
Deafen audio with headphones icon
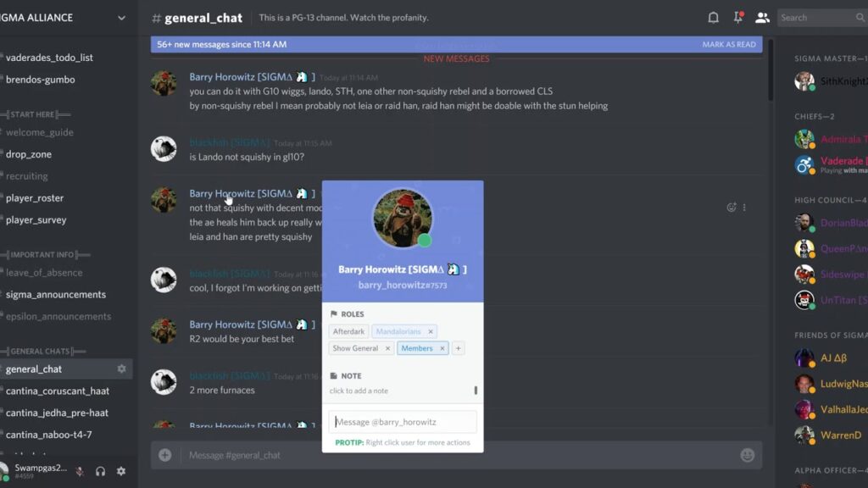click(100, 471)
